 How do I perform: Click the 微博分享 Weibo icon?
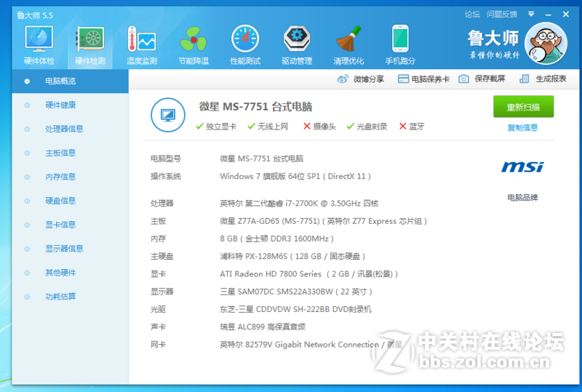343,79
